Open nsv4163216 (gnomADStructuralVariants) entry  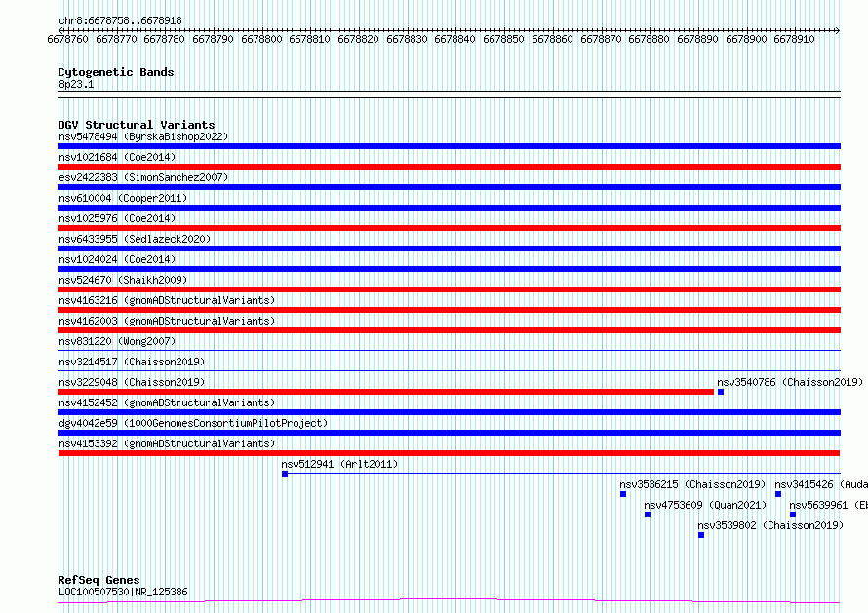click(x=167, y=300)
